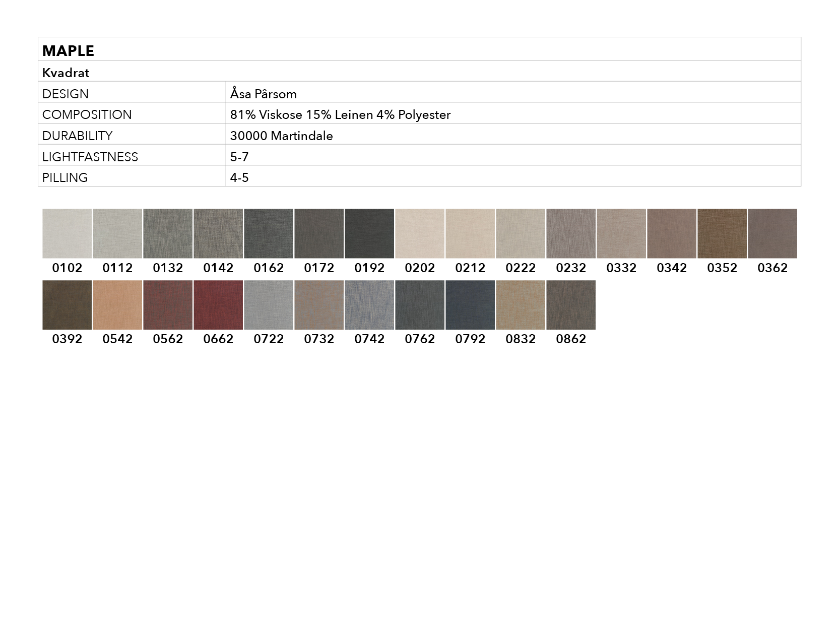Select dark brown swatch 0392

pyautogui.click(x=67, y=305)
